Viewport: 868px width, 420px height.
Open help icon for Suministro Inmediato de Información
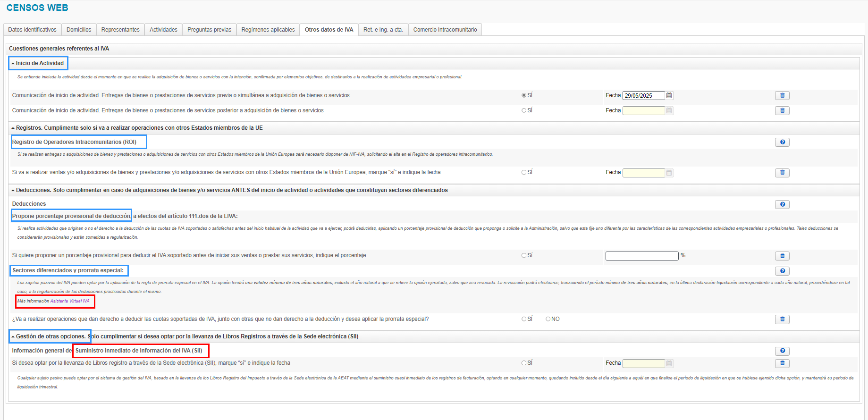tap(782, 351)
